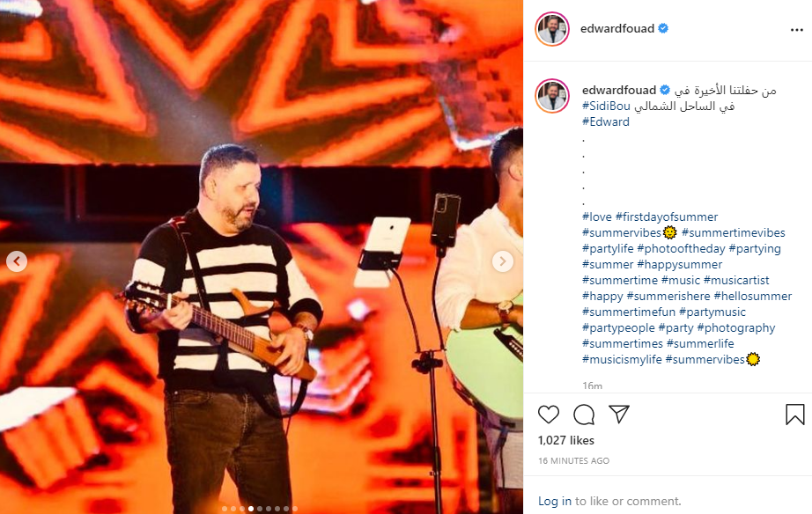Viewport: 812px width, 514px height.
Task: Open the #Edward hashtag
Action: point(605,122)
